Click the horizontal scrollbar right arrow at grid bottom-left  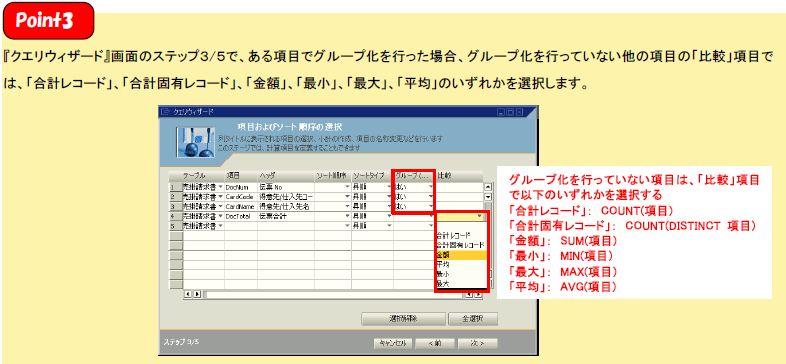click(196, 294)
